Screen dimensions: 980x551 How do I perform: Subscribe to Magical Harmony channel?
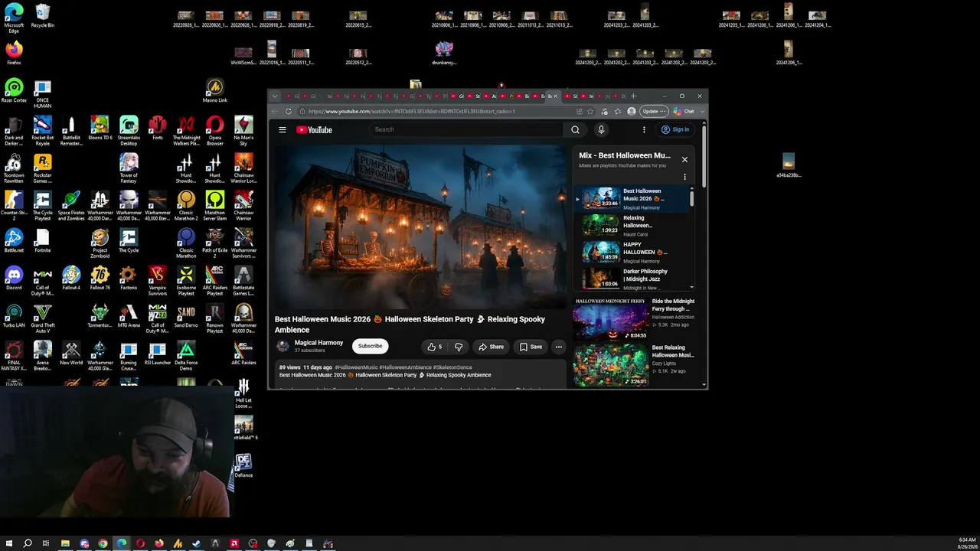coord(370,346)
